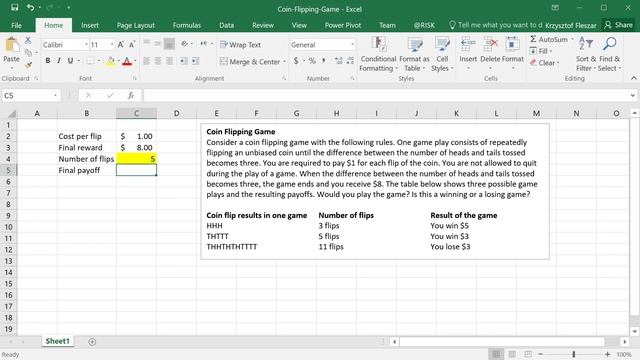
Task: Open Sort & Filter options
Action: tap(586, 54)
